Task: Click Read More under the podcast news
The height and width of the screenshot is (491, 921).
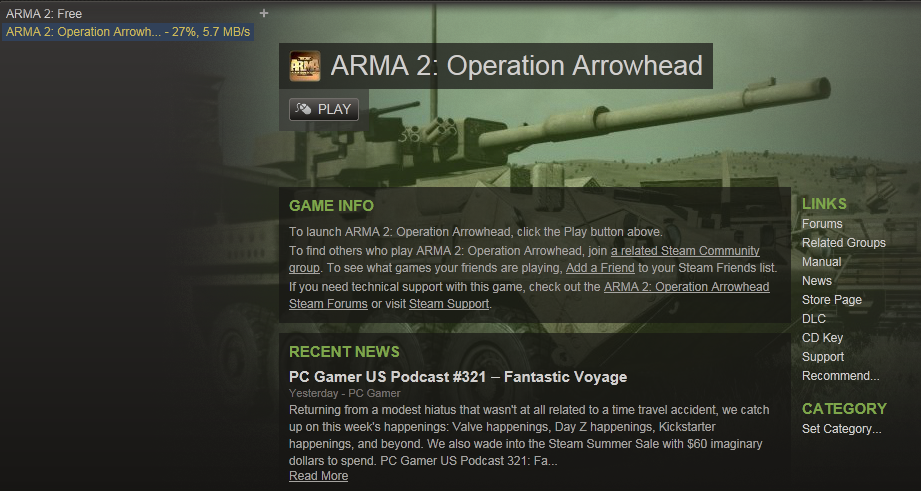Action: [x=318, y=476]
